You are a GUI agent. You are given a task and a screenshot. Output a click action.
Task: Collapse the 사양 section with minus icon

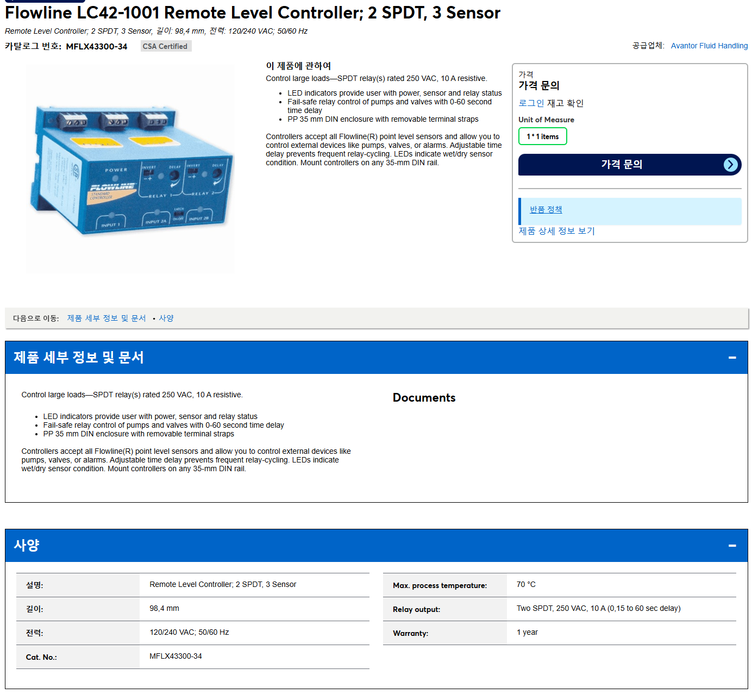point(732,546)
